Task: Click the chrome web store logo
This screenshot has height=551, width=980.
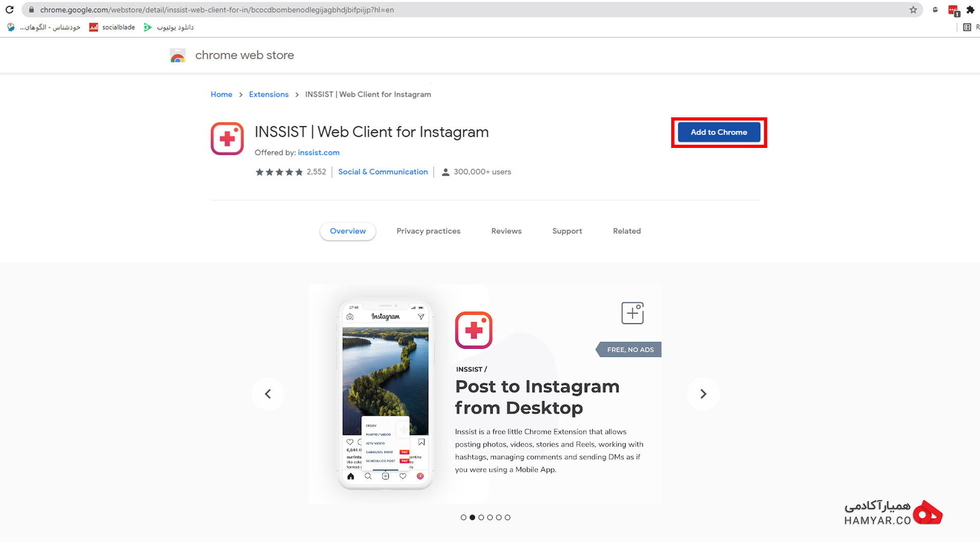Action: click(178, 56)
